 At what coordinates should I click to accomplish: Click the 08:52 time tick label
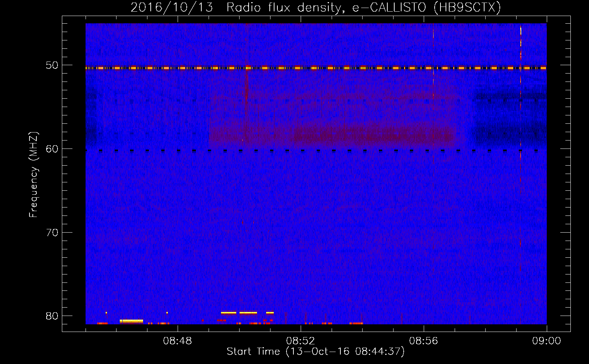pos(301,341)
